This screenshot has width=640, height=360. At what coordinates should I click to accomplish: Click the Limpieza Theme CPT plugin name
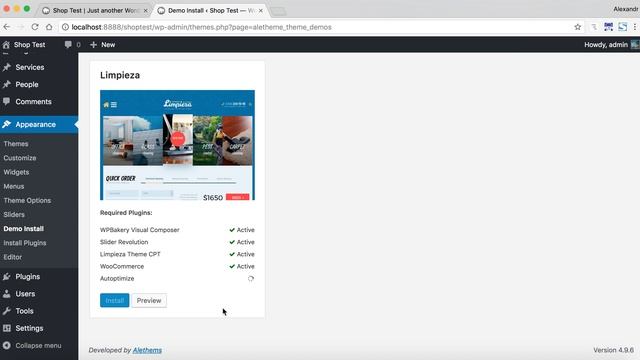130,254
